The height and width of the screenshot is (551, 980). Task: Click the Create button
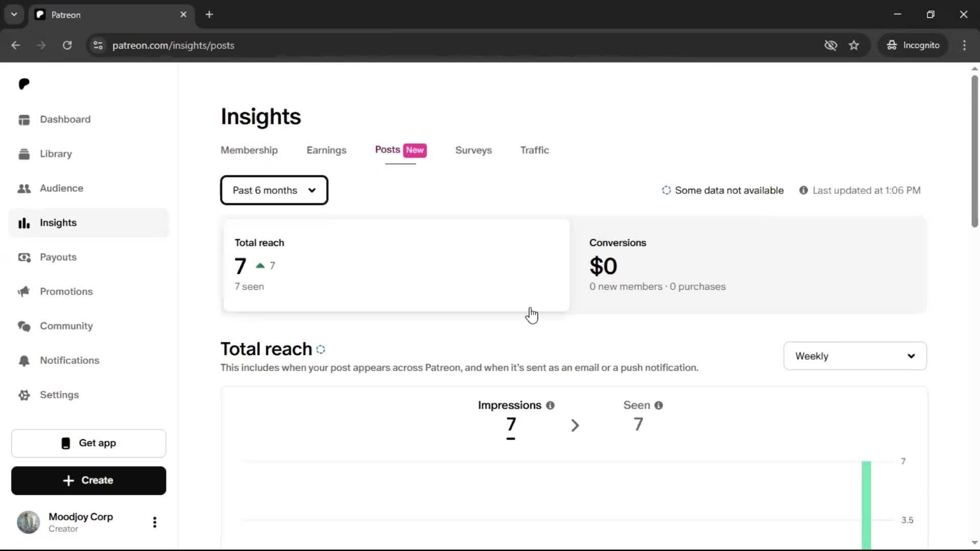click(x=89, y=481)
